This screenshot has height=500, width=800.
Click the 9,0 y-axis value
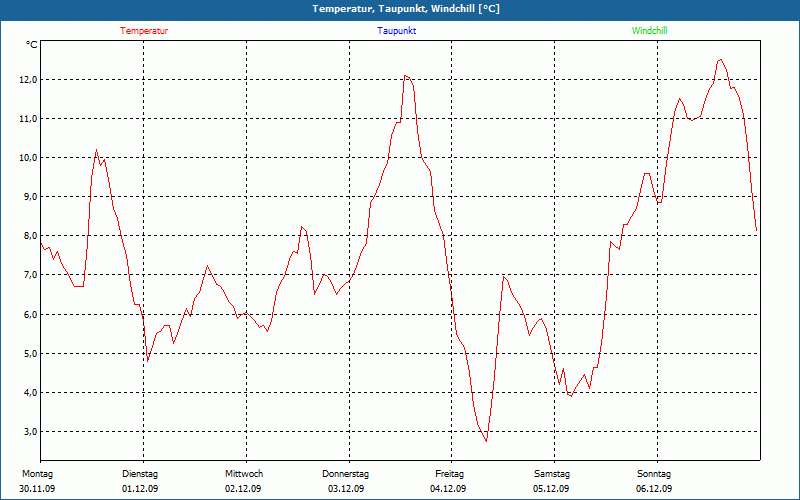click(x=30, y=197)
